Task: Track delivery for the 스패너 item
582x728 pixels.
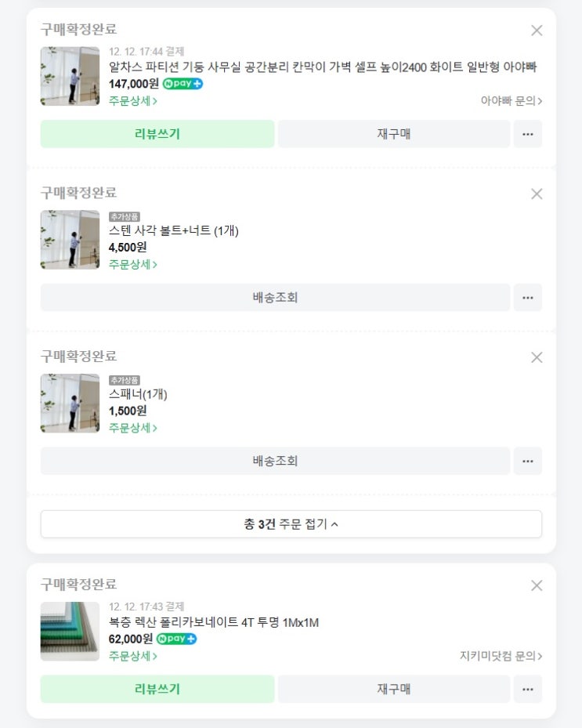Action: point(275,461)
